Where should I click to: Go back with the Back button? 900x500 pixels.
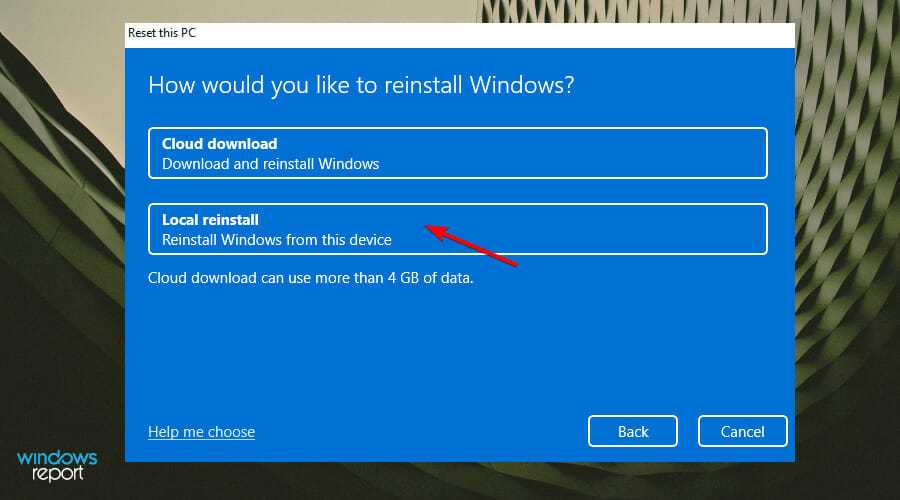(x=633, y=431)
